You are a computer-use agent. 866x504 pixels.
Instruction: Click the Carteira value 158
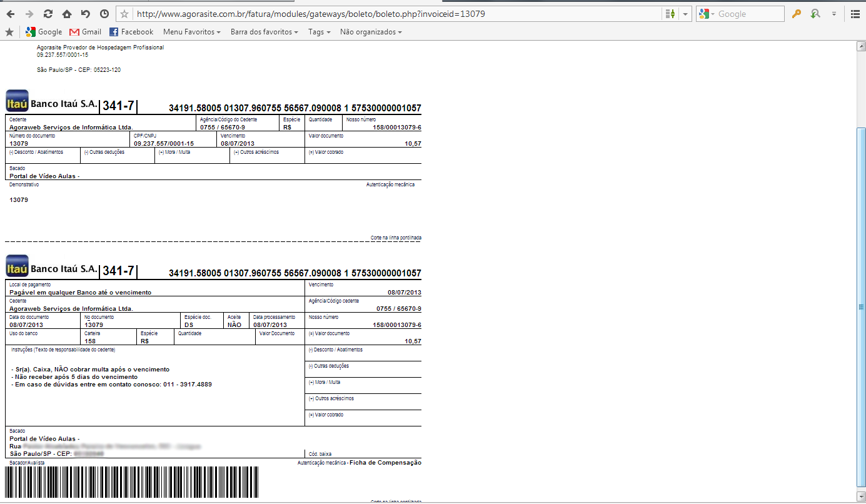click(90, 341)
